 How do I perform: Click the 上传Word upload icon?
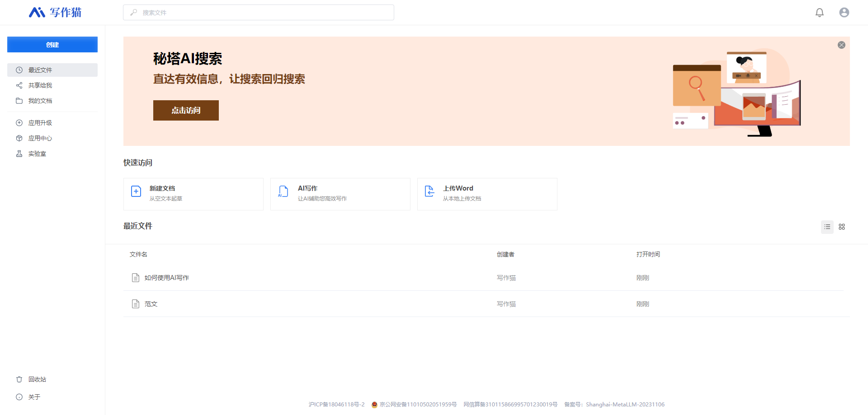(429, 191)
